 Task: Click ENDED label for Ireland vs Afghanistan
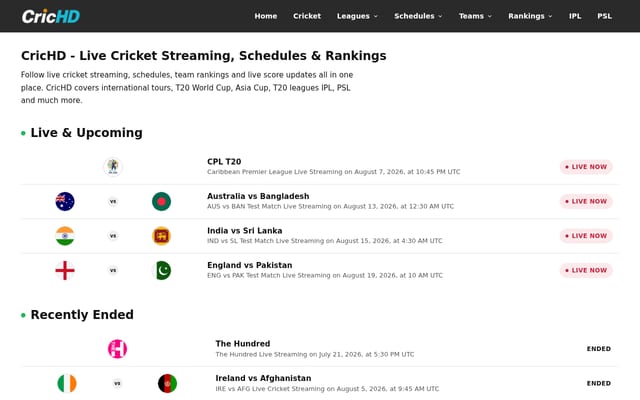(x=599, y=383)
